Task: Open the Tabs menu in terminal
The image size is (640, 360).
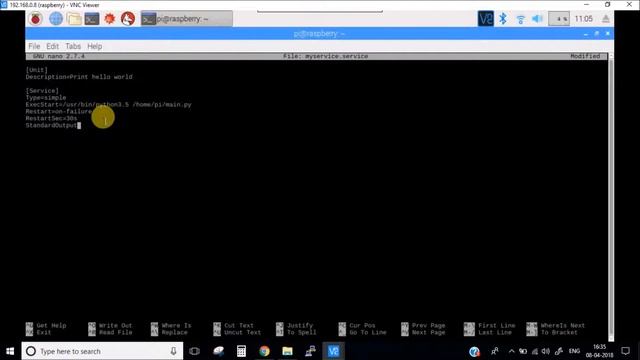Action: (73, 46)
